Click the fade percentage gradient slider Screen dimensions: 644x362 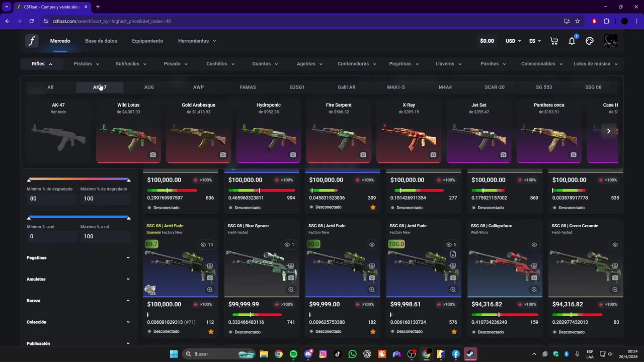78,179
